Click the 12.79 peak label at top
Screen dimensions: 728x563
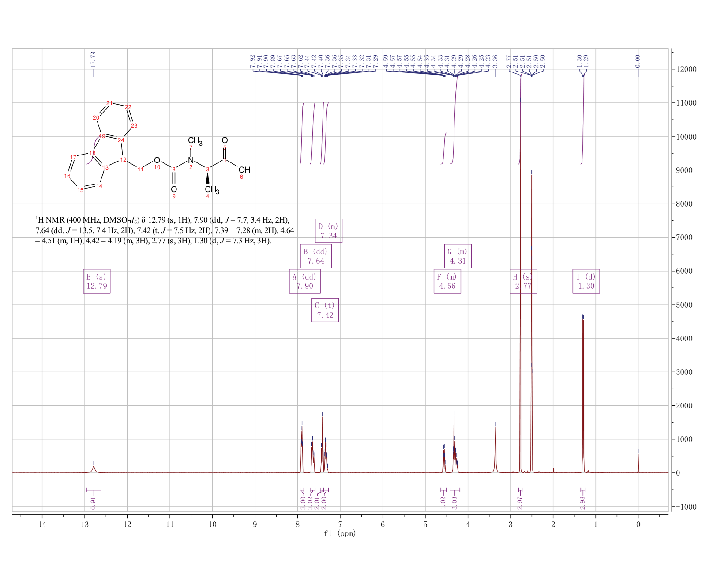tap(93, 59)
